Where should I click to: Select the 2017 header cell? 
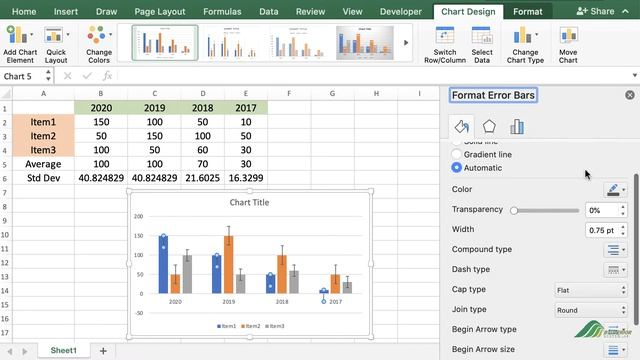pyautogui.click(x=246, y=108)
